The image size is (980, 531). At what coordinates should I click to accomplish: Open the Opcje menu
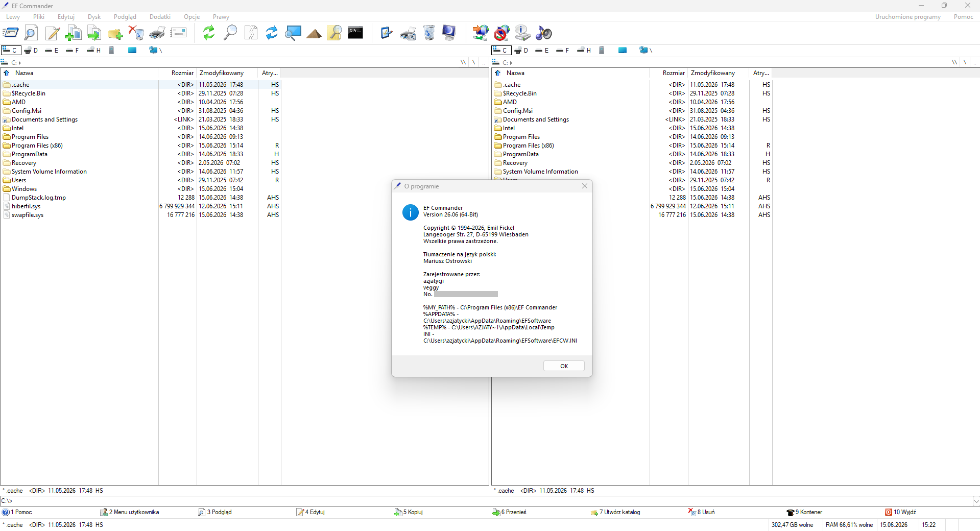coord(192,17)
